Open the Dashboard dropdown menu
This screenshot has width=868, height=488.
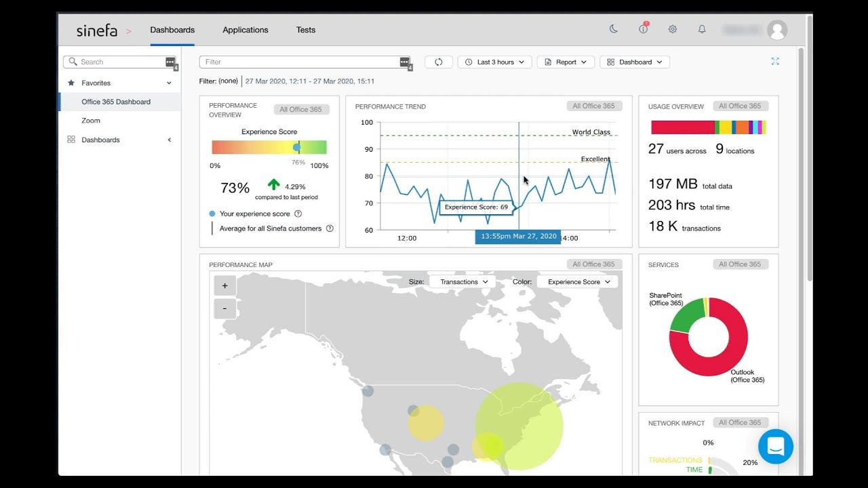click(x=635, y=62)
